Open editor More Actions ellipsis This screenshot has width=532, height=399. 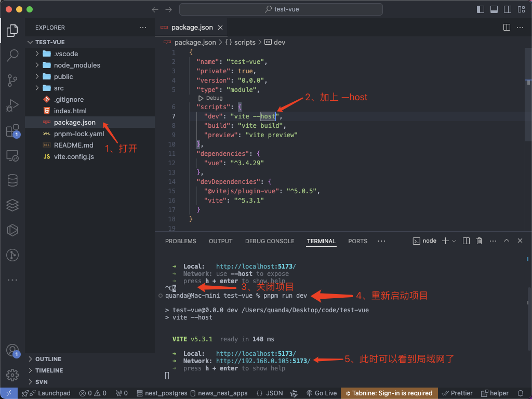point(520,28)
